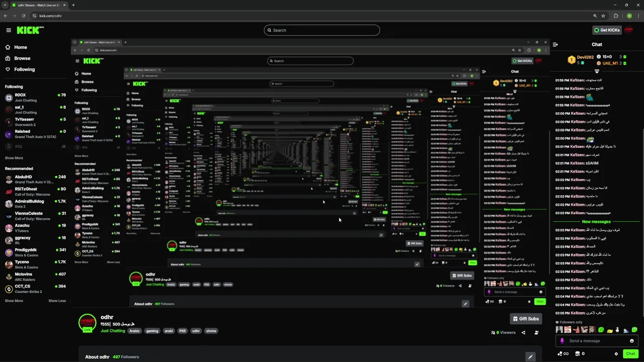The width and height of the screenshot is (644, 362).
Task: Focus the Kick search box
Action: [321, 30]
